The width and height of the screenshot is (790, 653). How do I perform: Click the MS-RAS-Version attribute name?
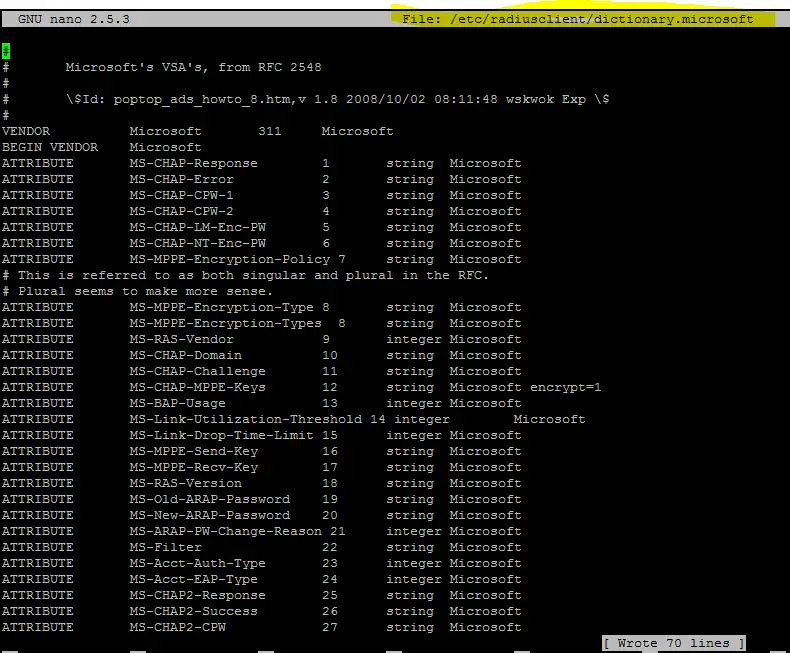[185, 483]
